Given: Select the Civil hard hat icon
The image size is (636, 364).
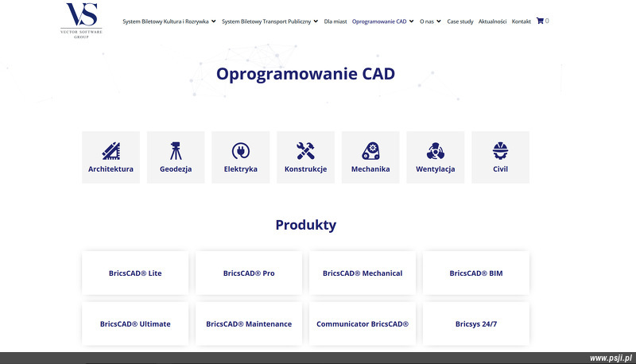Looking at the screenshot, I should [x=500, y=151].
